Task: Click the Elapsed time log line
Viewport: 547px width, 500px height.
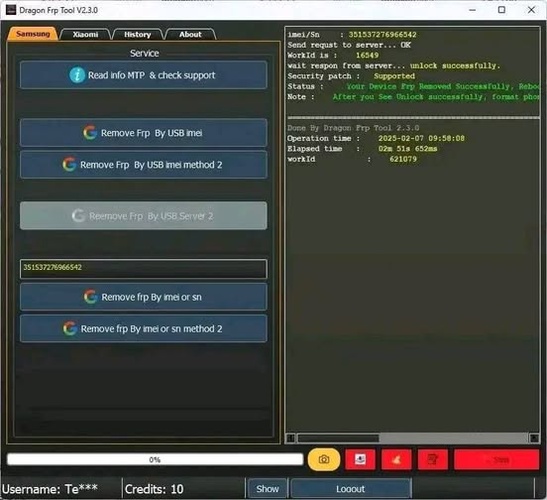Action: [362, 149]
